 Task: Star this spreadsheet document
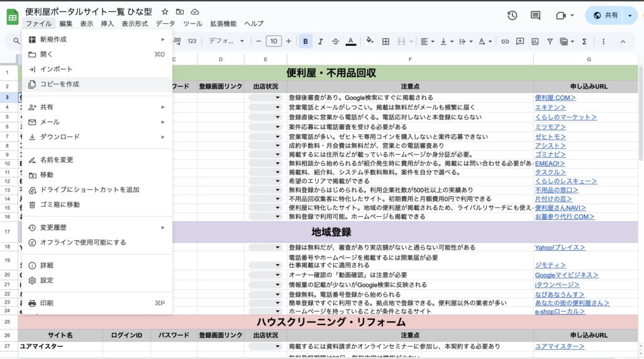(x=165, y=11)
